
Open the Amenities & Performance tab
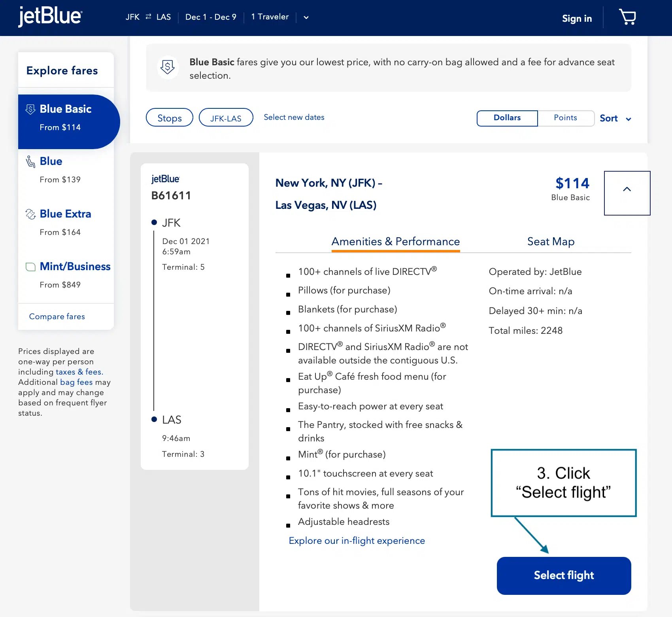pos(395,242)
